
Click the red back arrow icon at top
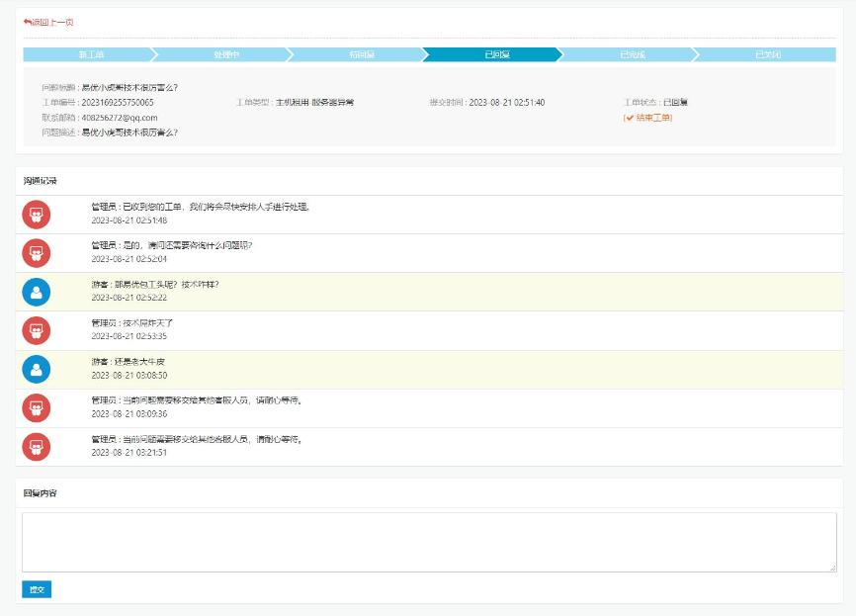28,22
